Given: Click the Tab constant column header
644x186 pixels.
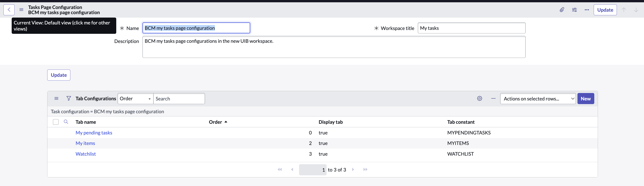Looking at the screenshot, I should pos(461,122).
